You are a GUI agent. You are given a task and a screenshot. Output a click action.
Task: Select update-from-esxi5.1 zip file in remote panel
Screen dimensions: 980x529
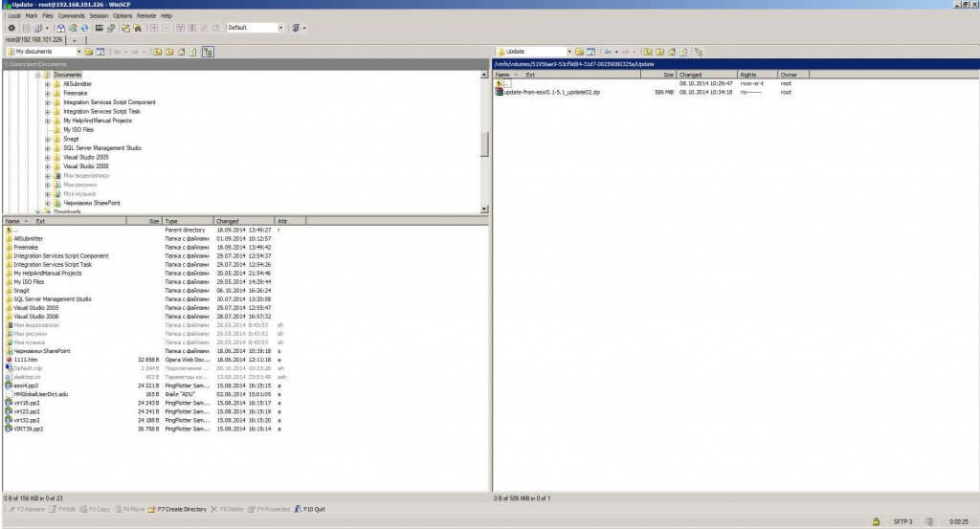click(552, 93)
